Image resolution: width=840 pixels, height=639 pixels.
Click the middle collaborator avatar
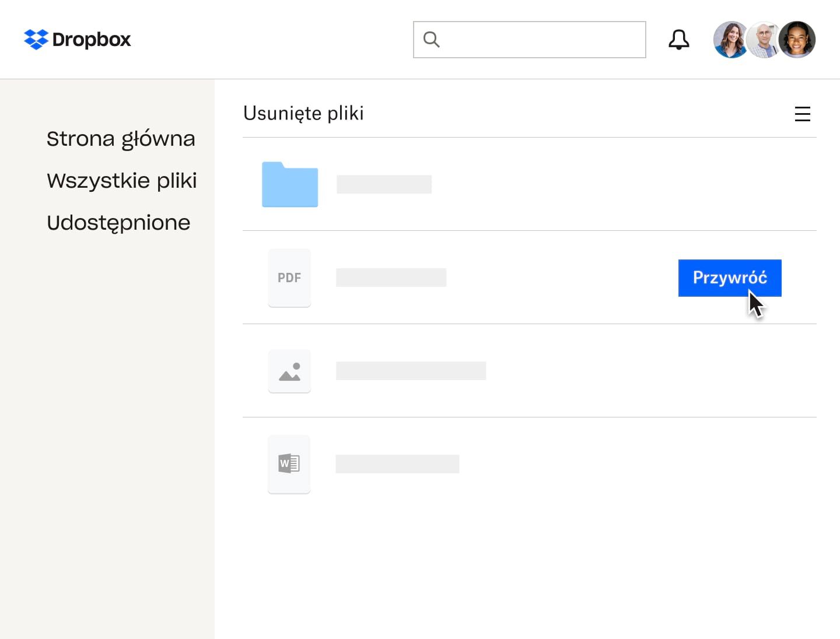point(764,39)
